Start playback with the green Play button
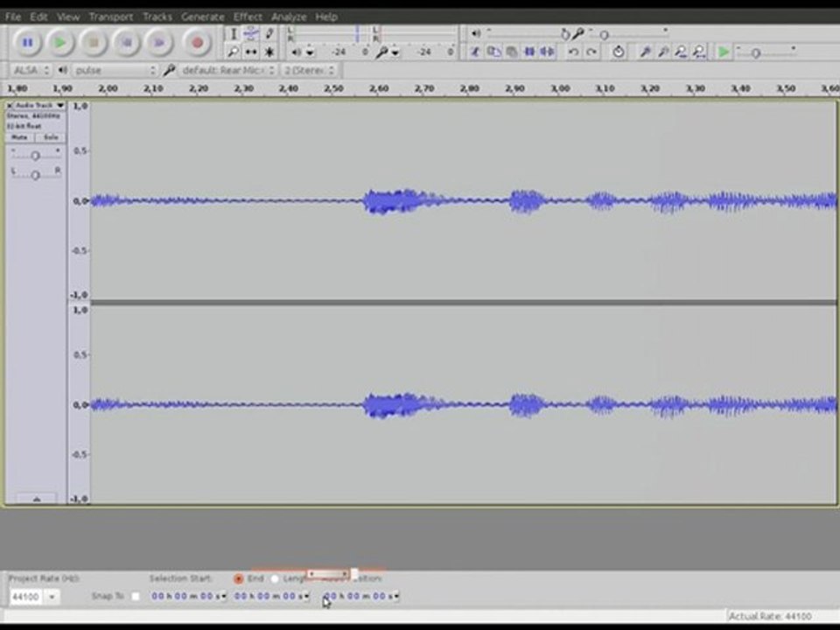This screenshot has width=840, height=630. (60, 42)
